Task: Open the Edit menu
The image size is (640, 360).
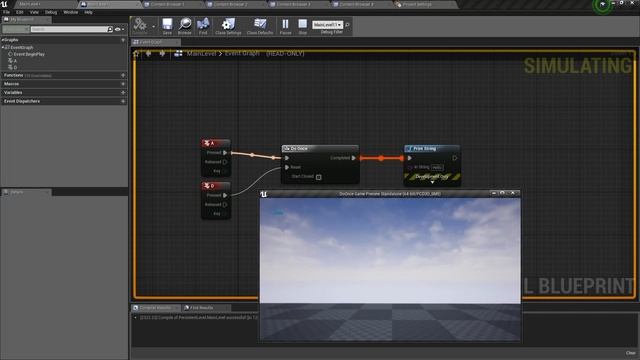Action: [20, 12]
